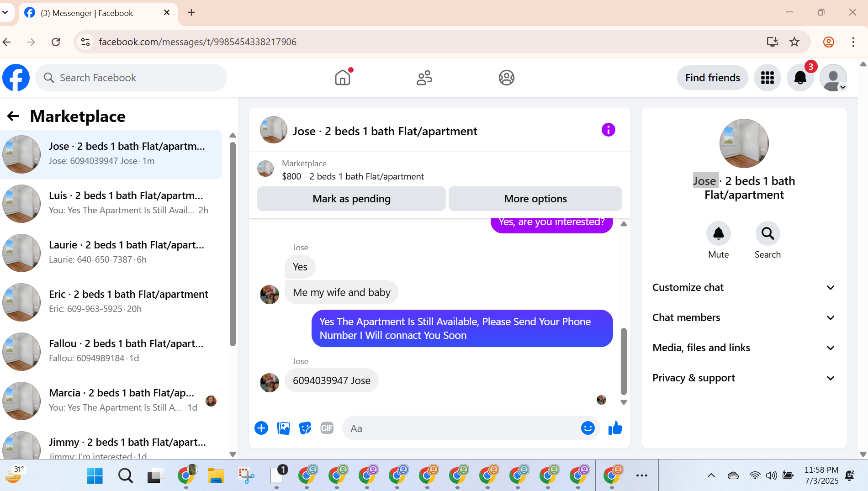Click the install app icon in address bar

(772, 42)
